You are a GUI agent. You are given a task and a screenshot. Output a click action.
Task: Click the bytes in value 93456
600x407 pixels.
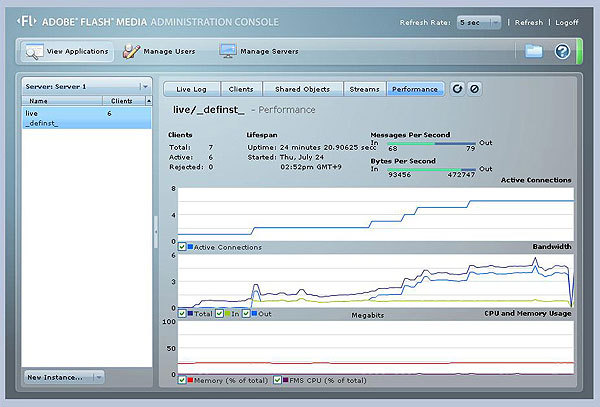tap(399, 175)
